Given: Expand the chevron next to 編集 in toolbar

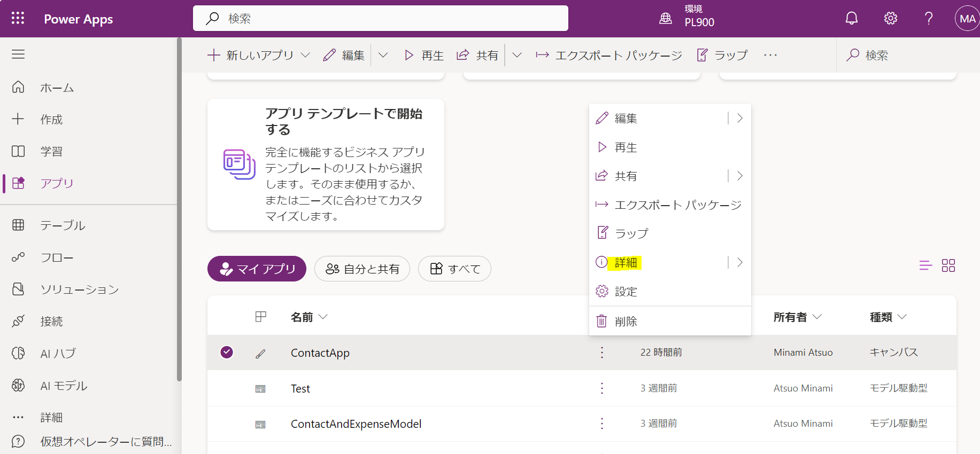Looking at the screenshot, I should tap(383, 55).
